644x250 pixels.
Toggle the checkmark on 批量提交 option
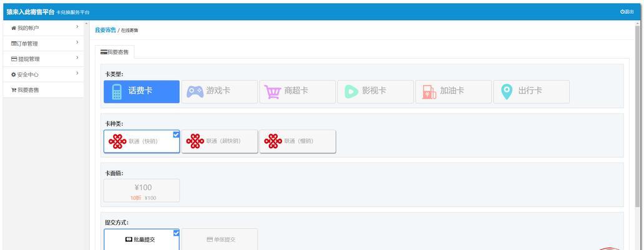pos(176,232)
